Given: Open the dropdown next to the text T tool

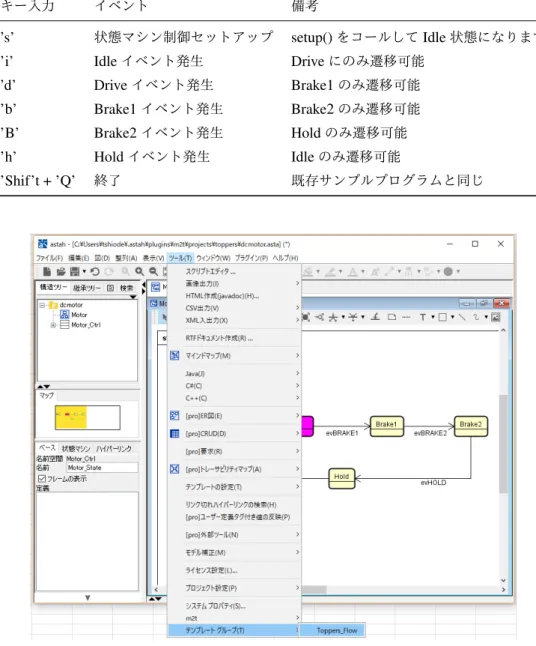Looking at the screenshot, I should click(433, 317).
